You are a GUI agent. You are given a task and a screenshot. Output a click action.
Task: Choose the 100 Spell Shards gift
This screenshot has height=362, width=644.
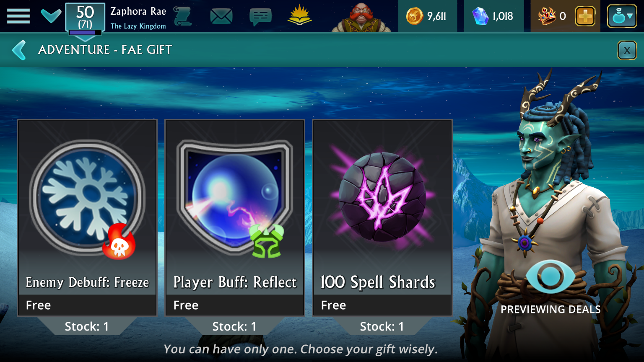point(382,218)
